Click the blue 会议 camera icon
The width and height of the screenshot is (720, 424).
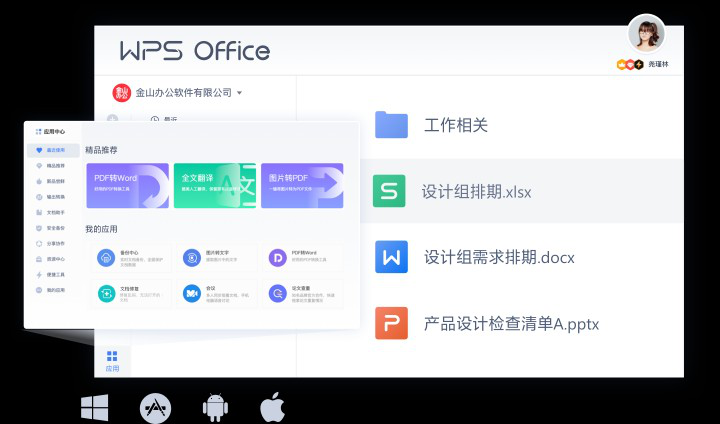192,293
